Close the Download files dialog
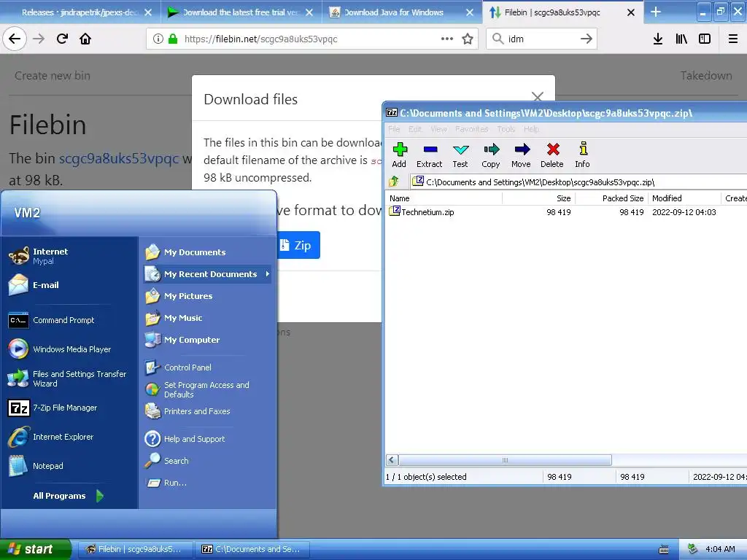Screen dimensions: 747x560 pyautogui.click(x=538, y=97)
